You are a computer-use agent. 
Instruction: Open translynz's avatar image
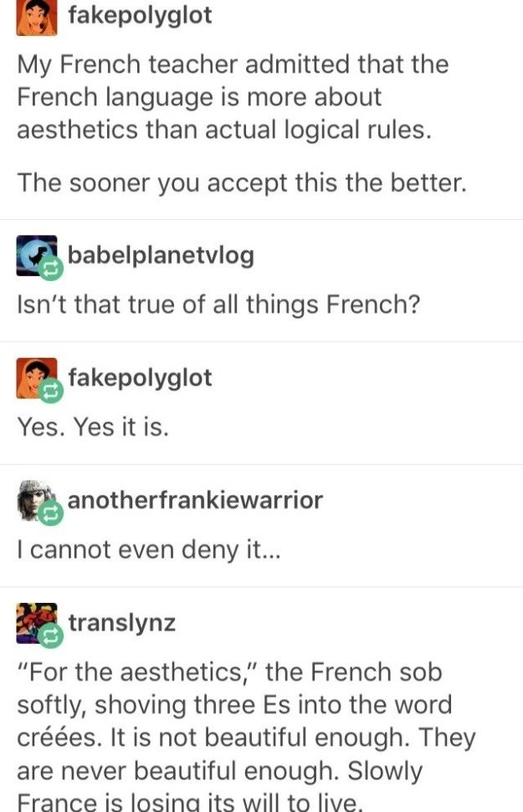(x=37, y=623)
